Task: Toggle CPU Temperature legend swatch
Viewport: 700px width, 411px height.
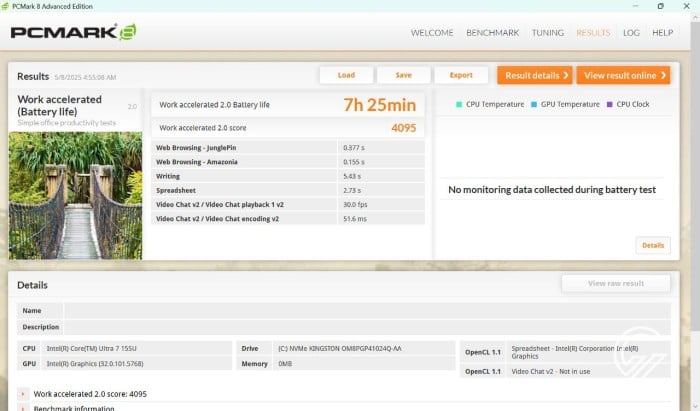Action: coord(459,104)
